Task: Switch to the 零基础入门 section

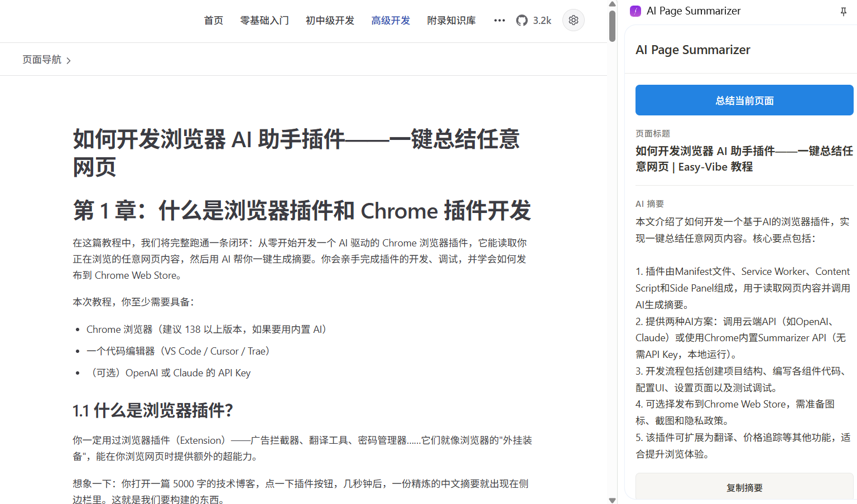Action: [264, 20]
